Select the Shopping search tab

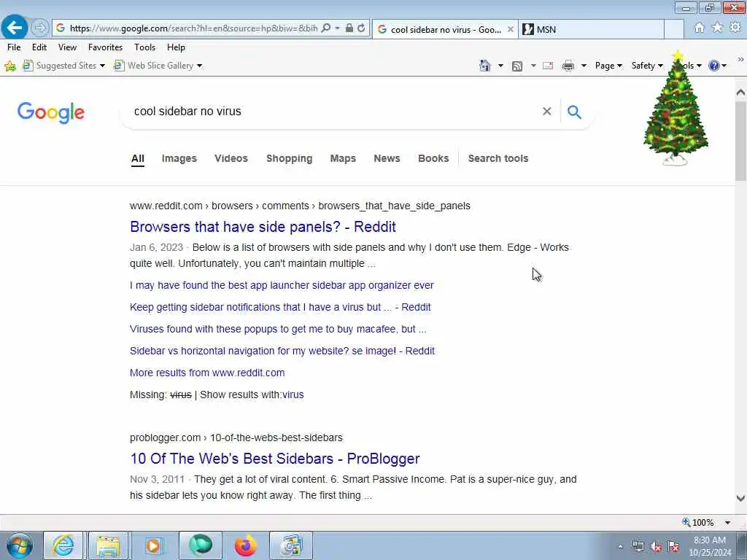point(289,158)
